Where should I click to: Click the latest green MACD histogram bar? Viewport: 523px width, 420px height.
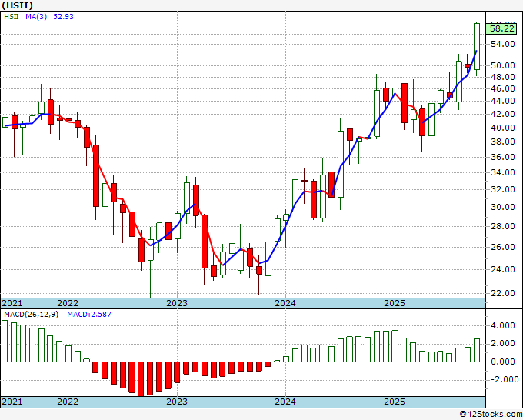(477, 350)
